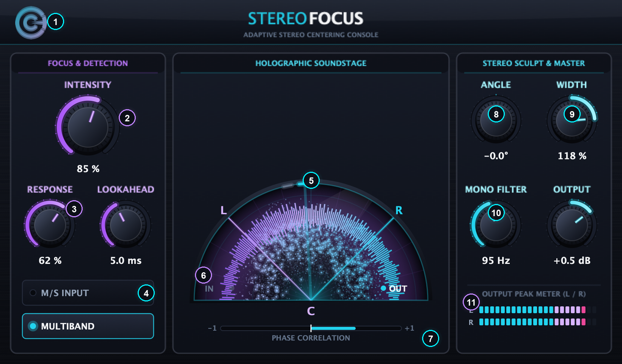Click the Output Peak Meter label
Viewport: 622px width, 364px height.
pos(534,294)
